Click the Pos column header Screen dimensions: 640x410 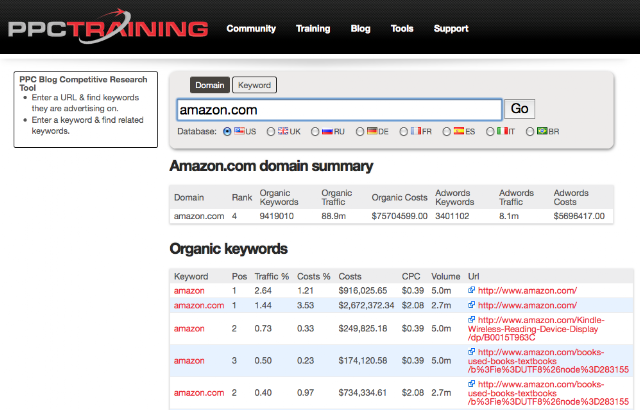pos(239,276)
